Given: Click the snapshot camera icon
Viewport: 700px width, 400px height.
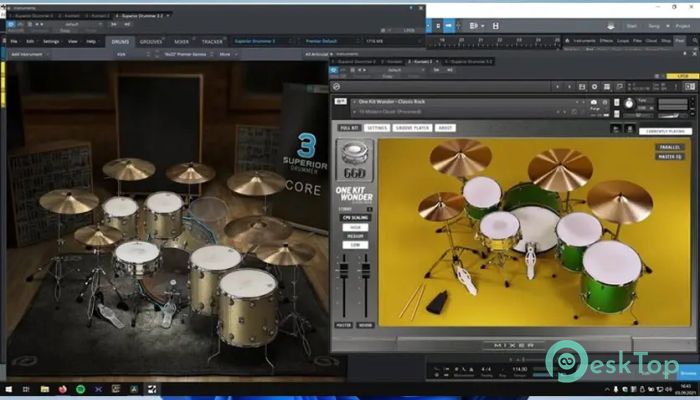Looking at the screenshot, I should click(594, 102).
